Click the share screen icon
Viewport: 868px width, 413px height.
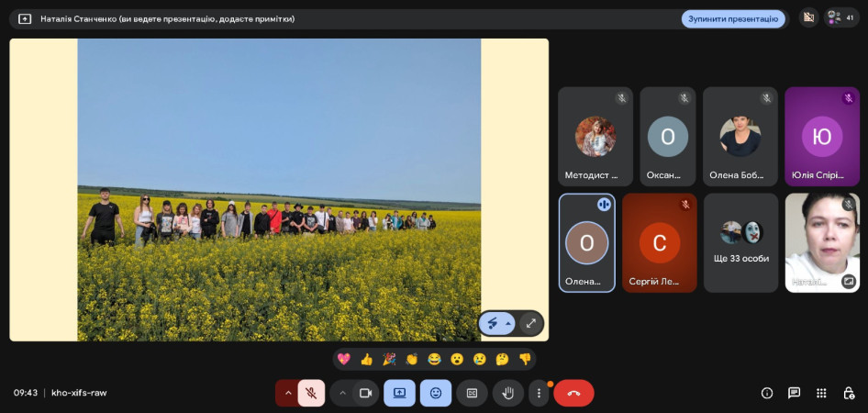399,393
